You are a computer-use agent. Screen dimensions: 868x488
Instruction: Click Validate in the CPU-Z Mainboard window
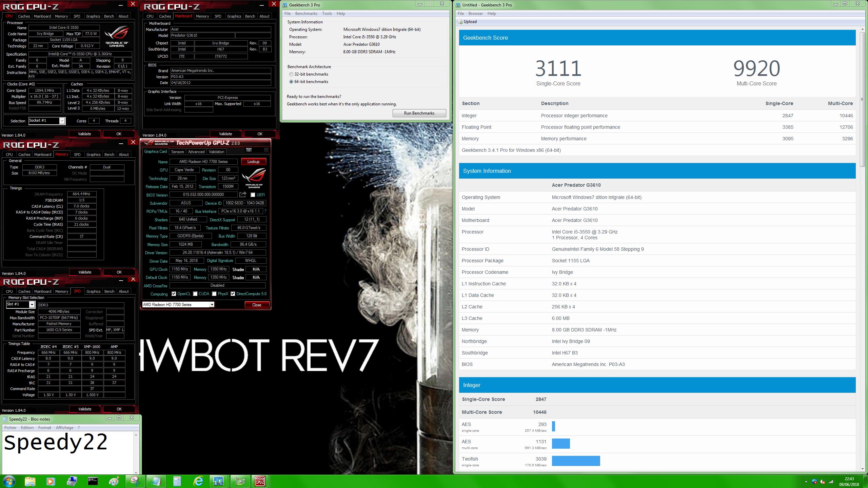click(x=225, y=134)
